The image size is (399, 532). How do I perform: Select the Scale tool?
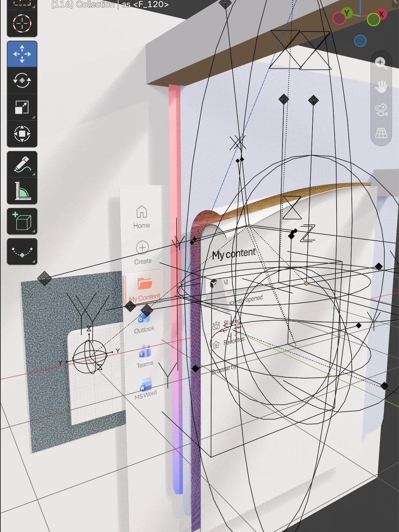point(22,107)
